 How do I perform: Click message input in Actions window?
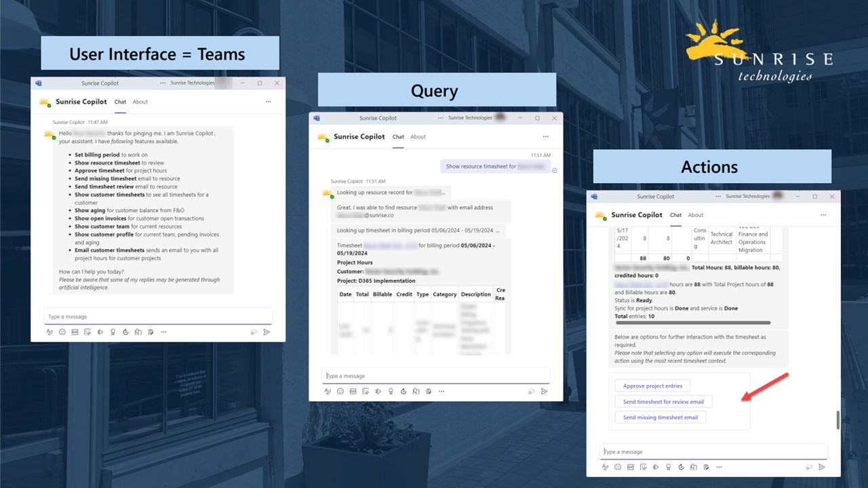pyautogui.click(x=713, y=451)
